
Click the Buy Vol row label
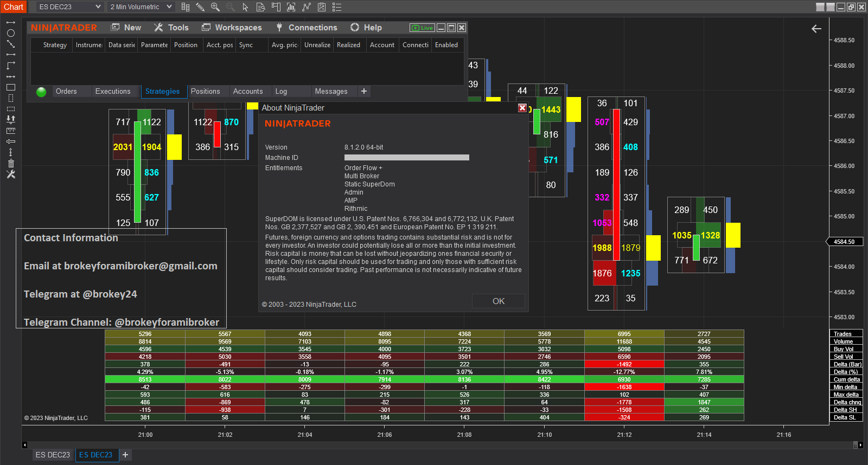[847, 349]
